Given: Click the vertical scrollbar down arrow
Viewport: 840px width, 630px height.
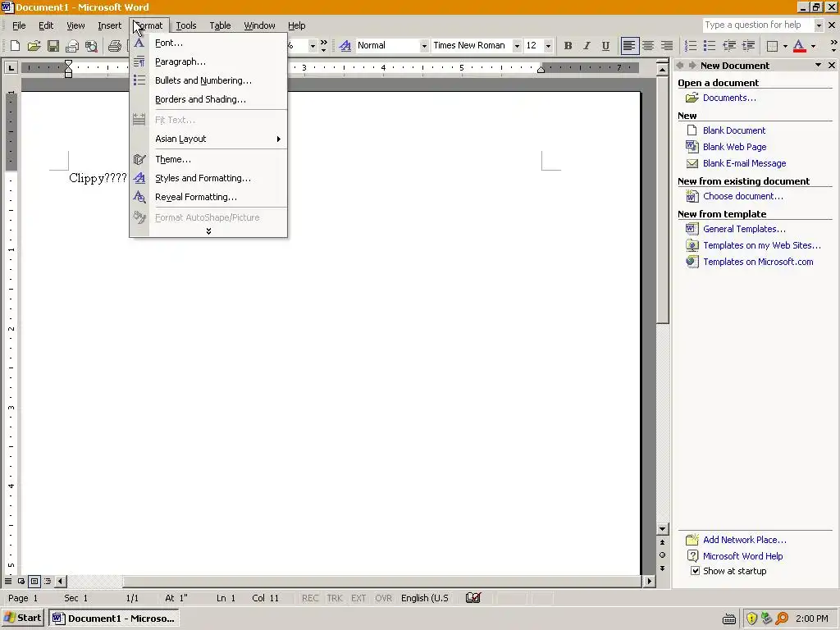Looking at the screenshot, I should pos(662,529).
